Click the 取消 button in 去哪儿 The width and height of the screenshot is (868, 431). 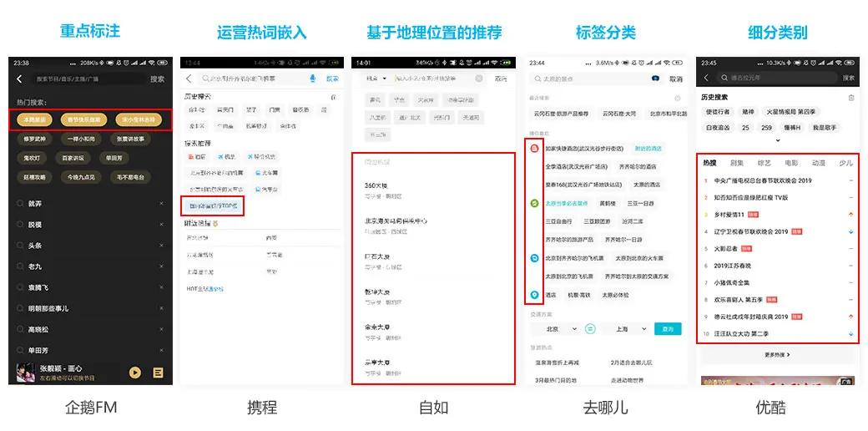pos(676,79)
